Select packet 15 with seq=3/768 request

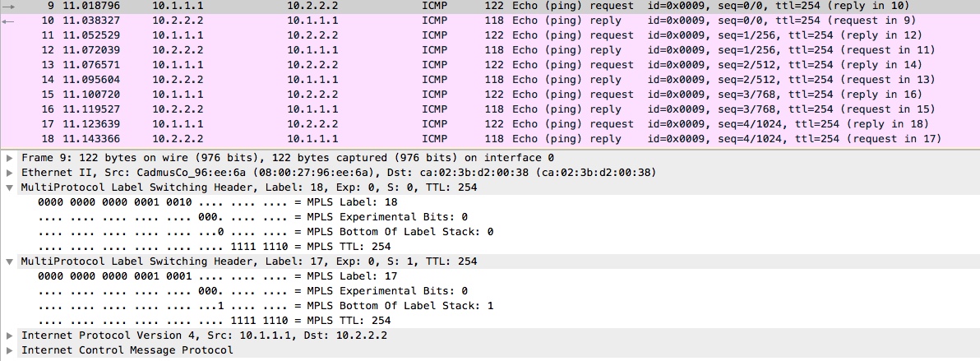[x=329, y=95]
